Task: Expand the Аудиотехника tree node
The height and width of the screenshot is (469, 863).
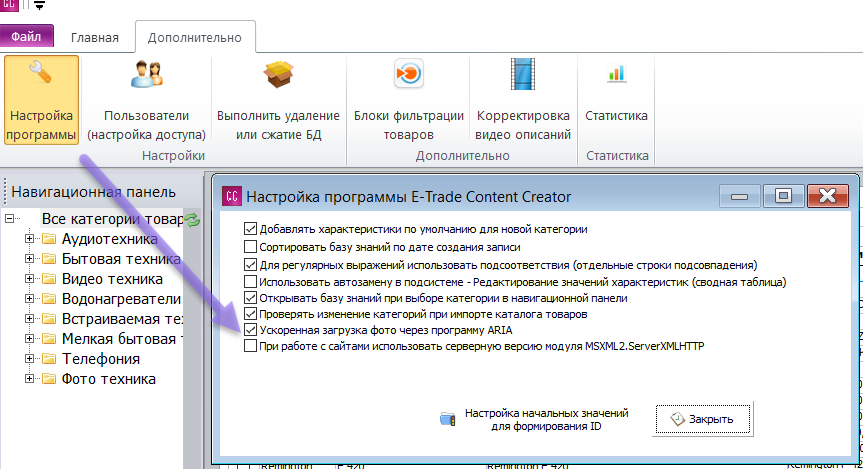Action: pyautogui.click(x=29, y=238)
